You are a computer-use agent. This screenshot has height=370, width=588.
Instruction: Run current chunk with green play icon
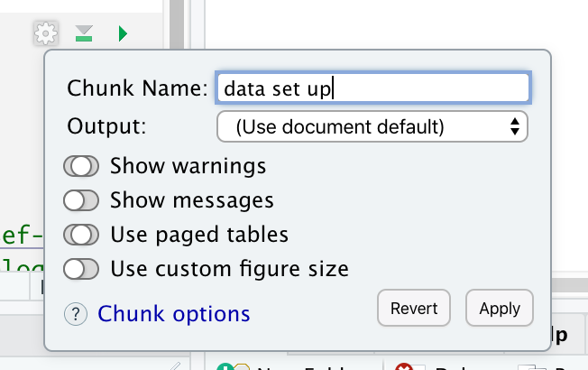tap(123, 34)
